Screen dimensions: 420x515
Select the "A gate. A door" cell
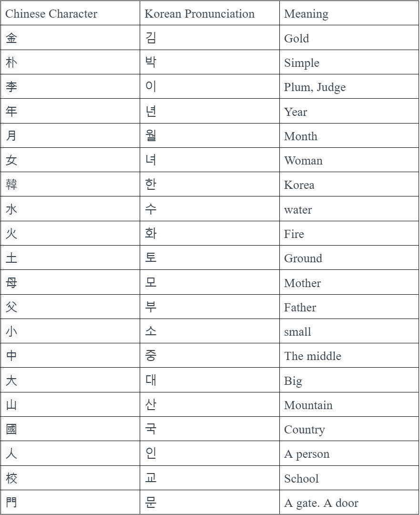[321, 503]
